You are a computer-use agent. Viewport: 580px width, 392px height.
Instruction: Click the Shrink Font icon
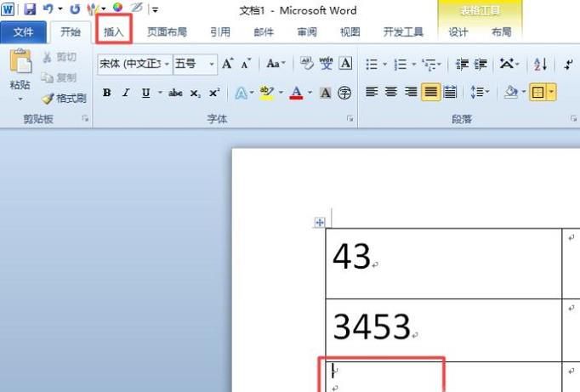tap(246, 64)
